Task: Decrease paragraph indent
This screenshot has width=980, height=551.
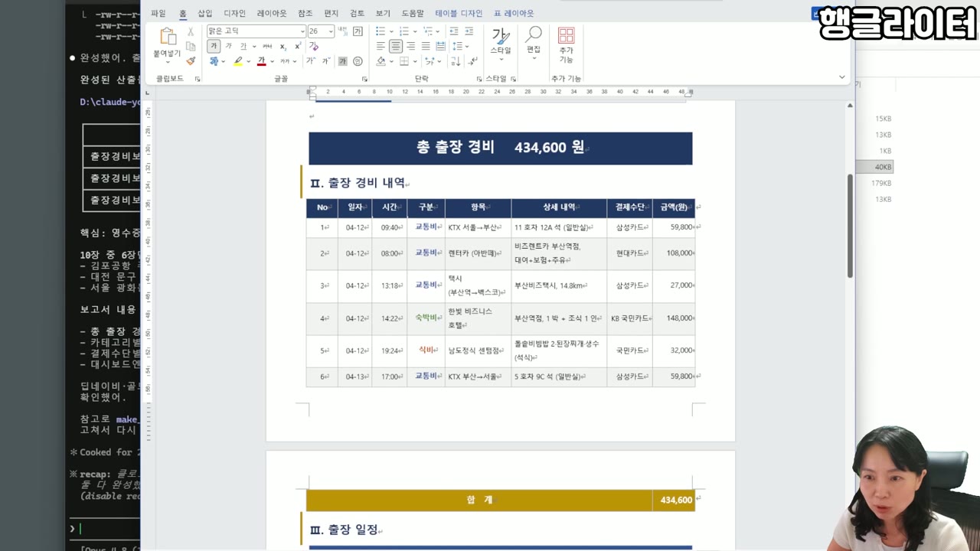Action: 454,31
